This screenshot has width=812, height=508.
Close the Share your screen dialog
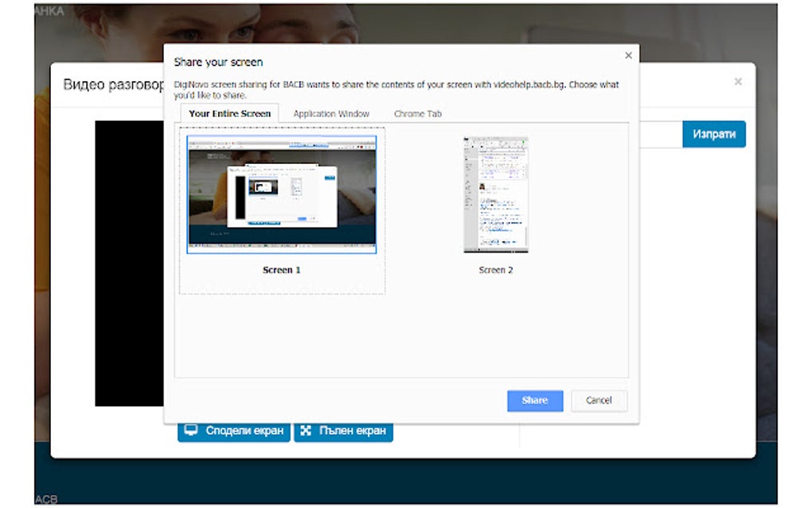(628, 55)
